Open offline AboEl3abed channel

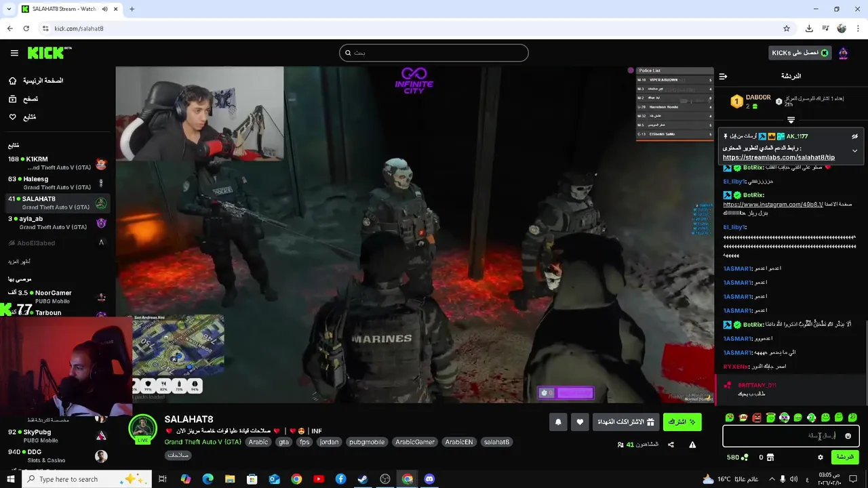(x=58, y=243)
